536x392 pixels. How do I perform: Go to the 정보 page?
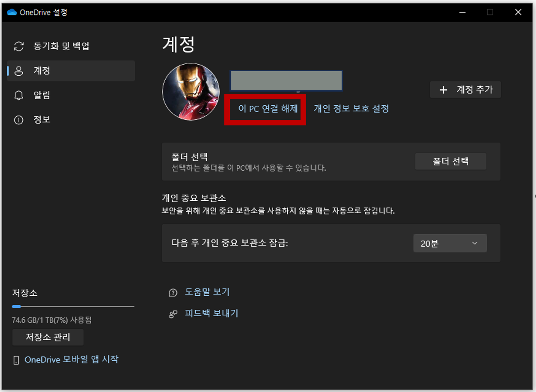pyautogui.click(x=71, y=119)
